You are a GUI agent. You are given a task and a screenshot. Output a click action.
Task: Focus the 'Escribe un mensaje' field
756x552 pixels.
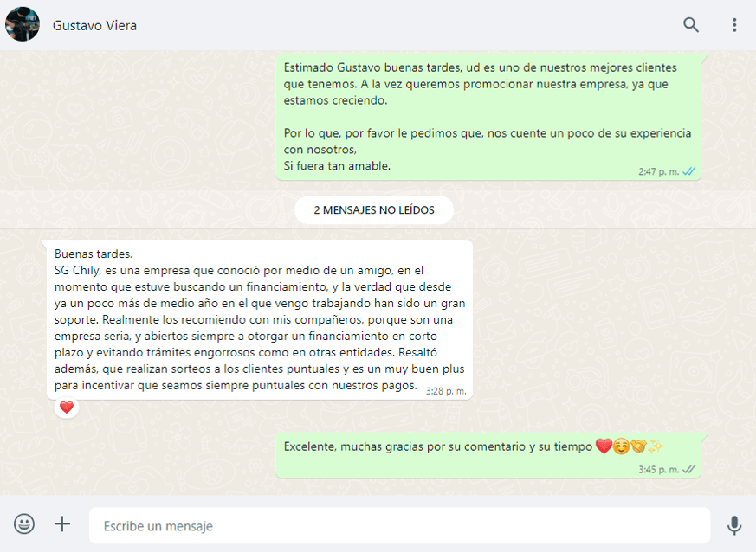399,525
